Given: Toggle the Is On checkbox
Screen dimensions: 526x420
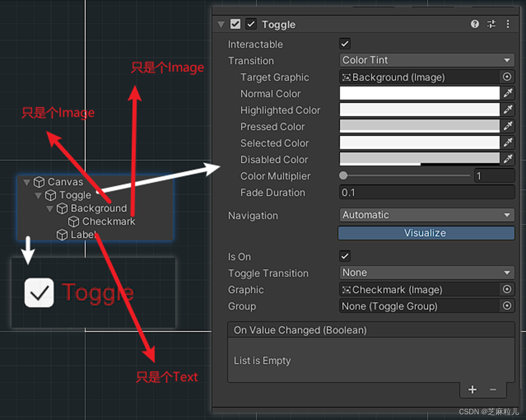Looking at the screenshot, I should pyautogui.click(x=345, y=256).
